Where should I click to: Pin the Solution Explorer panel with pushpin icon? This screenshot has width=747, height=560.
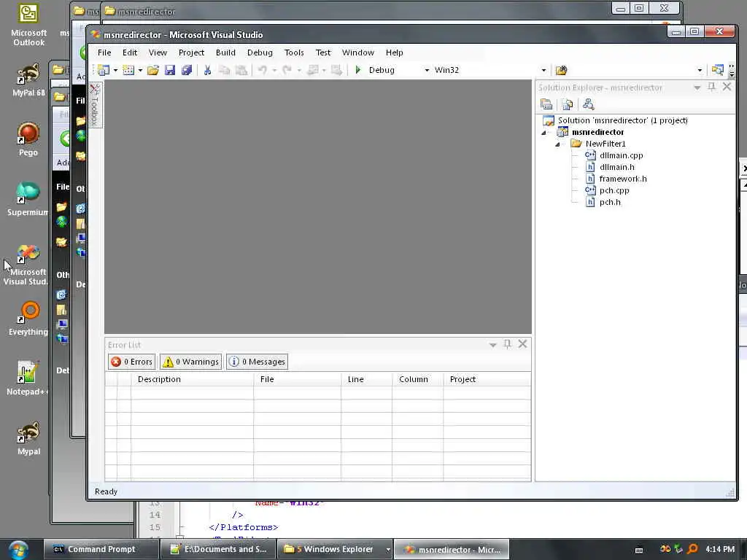pyautogui.click(x=712, y=87)
